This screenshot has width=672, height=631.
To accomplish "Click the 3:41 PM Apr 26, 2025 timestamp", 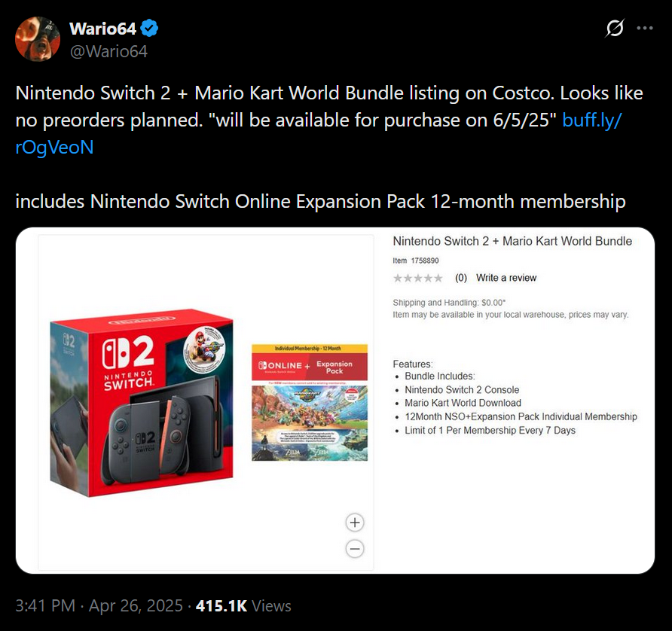I will click(x=99, y=605).
